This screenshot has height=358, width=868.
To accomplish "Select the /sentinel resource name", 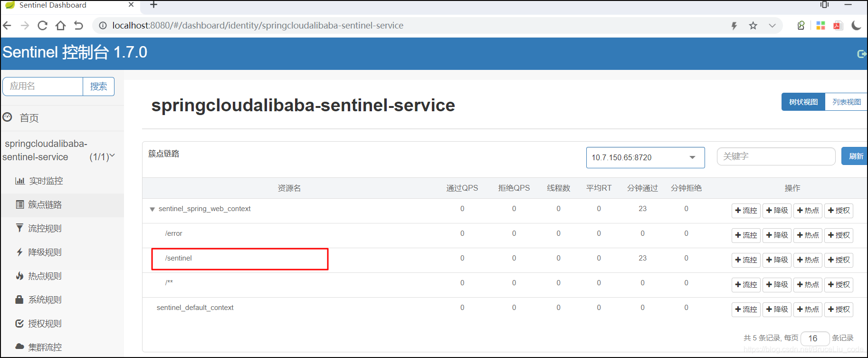I will [179, 258].
